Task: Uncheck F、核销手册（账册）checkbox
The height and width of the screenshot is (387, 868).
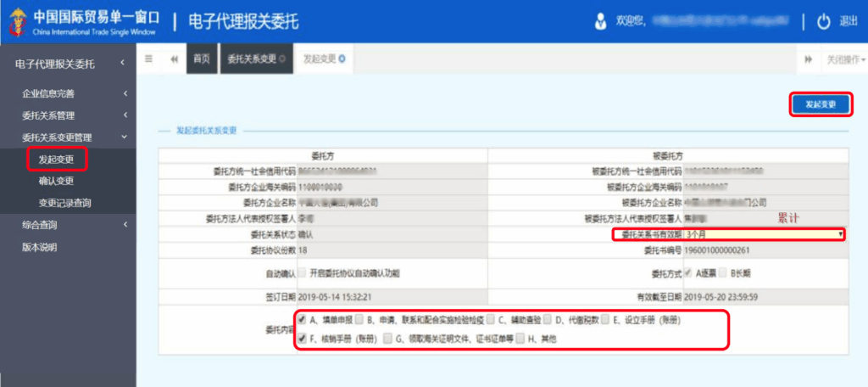Action: tap(303, 338)
